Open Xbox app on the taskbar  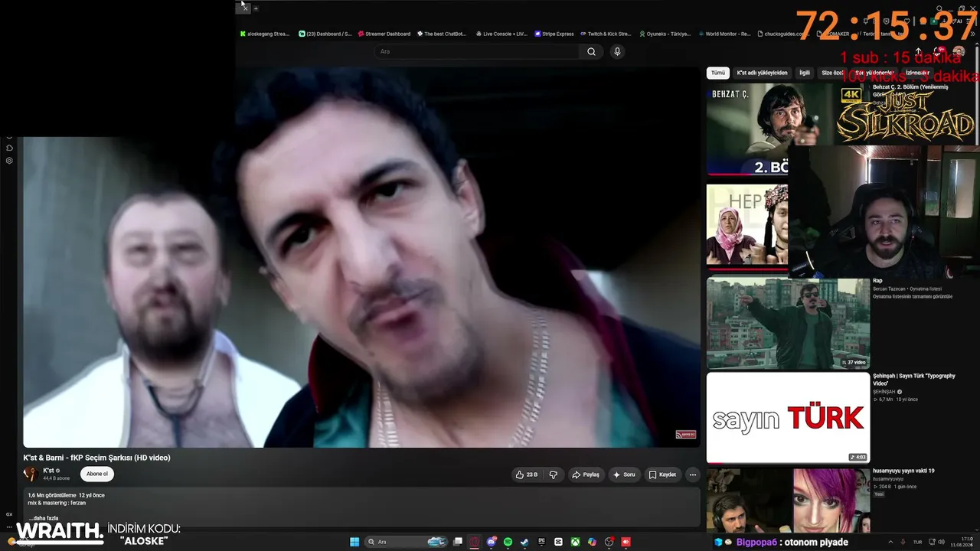(575, 542)
